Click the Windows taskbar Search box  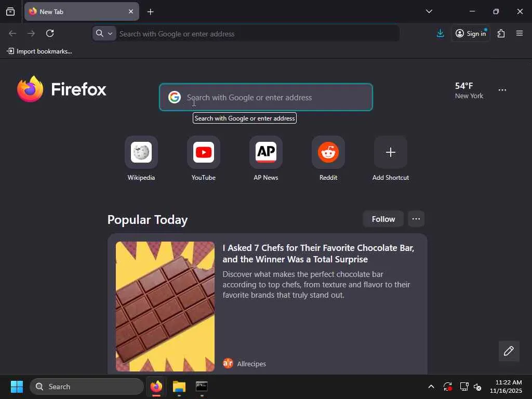click(87, 387)
